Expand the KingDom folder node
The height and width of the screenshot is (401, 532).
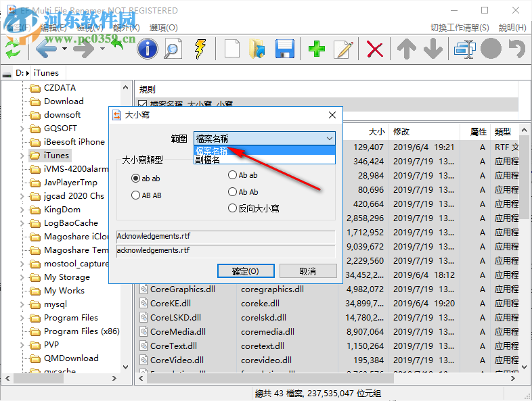pyautogui.click(x=22, y=210)
